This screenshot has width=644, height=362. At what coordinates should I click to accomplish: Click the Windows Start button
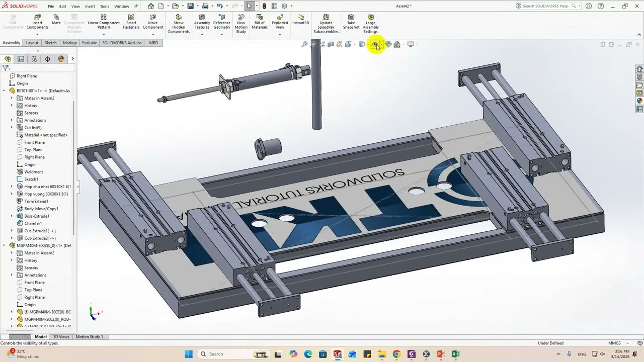189,354
